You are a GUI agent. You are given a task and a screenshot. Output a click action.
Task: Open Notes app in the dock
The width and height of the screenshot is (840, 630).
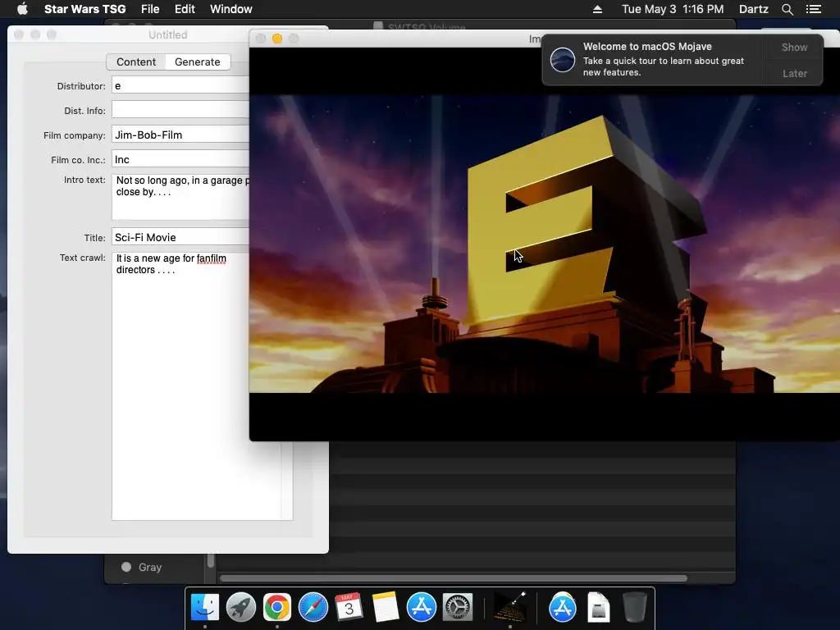386,608
